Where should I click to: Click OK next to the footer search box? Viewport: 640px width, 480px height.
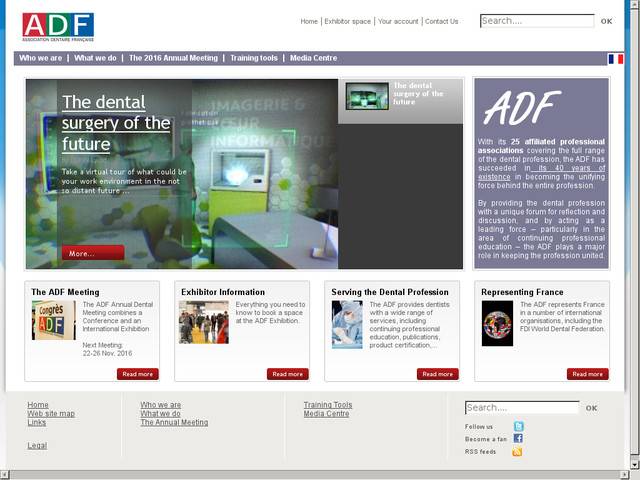click(591, 408)
